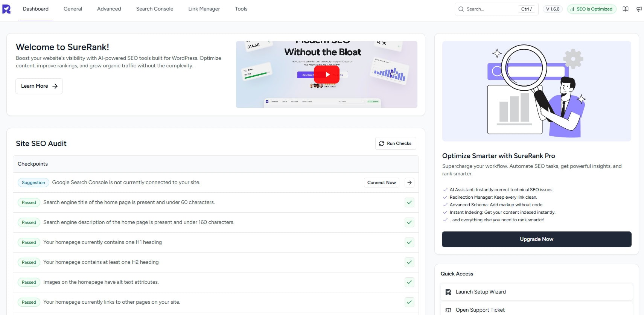Viewport: 644px width, 315px height.
Task: Open the announcements megaphone icon
Action: (639, 9)
